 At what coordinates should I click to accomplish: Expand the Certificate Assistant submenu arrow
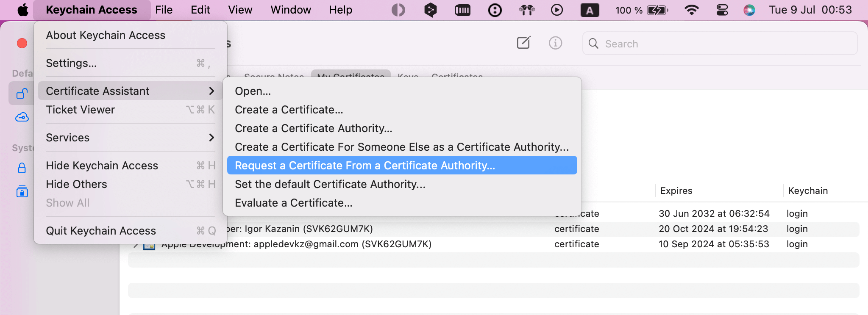[x=211, y=91]
